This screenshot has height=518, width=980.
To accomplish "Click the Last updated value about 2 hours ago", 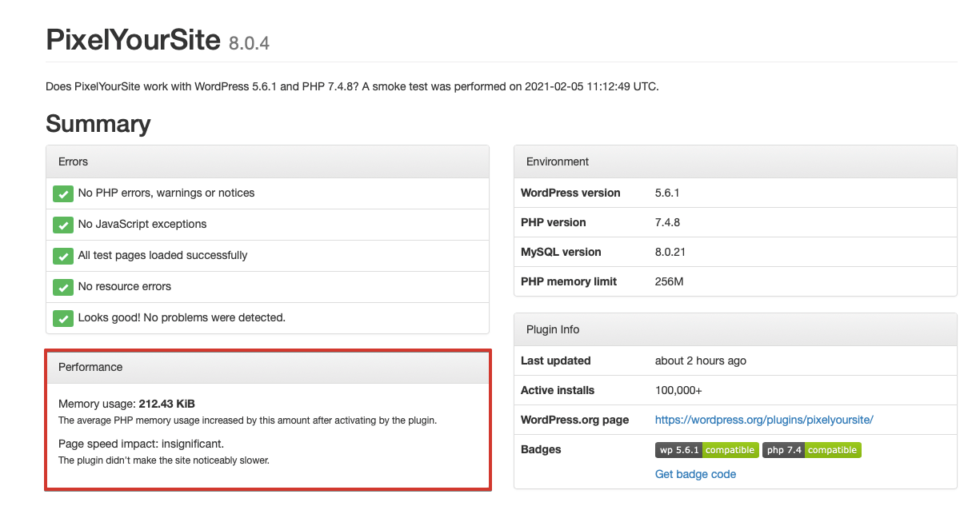I will coord(701,361).
